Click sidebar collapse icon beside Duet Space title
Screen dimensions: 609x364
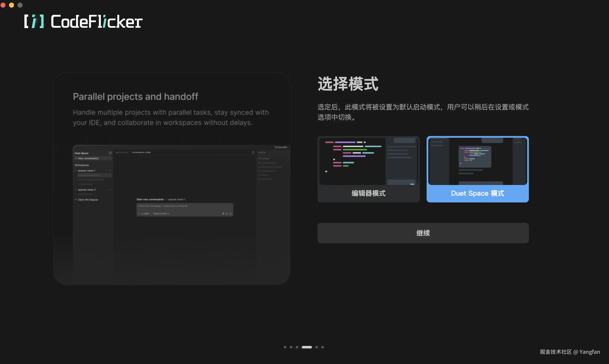point(110,153)
